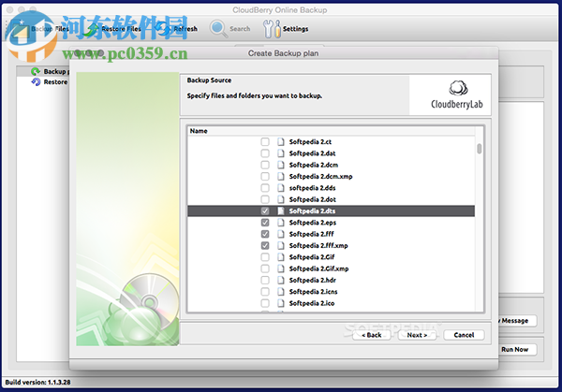Image resolution: width=562 pixels, height=392 pixels.
Task: Click the Name column header
Action: (x=332, y=131)
